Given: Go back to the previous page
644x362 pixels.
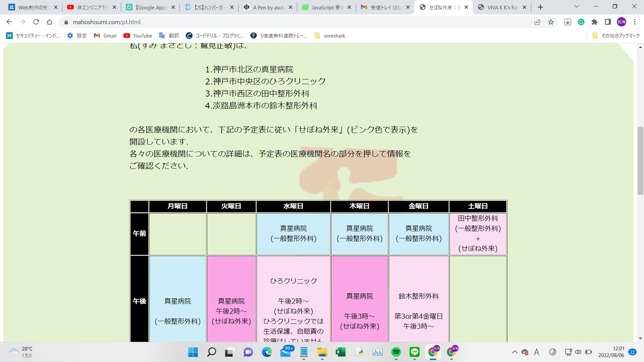Looking at the screenshot, I should coord(9,22).
